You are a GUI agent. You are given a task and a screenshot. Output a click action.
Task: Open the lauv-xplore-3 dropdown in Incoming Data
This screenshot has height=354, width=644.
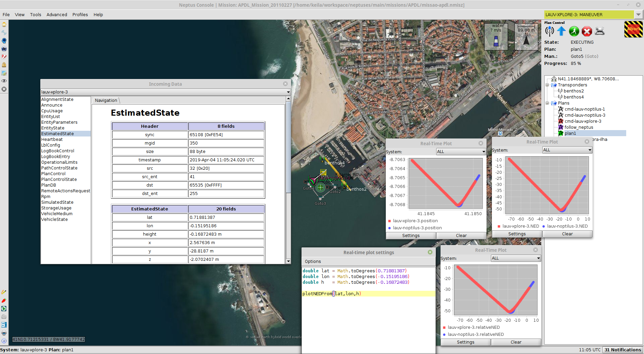(x=288, y=92)
